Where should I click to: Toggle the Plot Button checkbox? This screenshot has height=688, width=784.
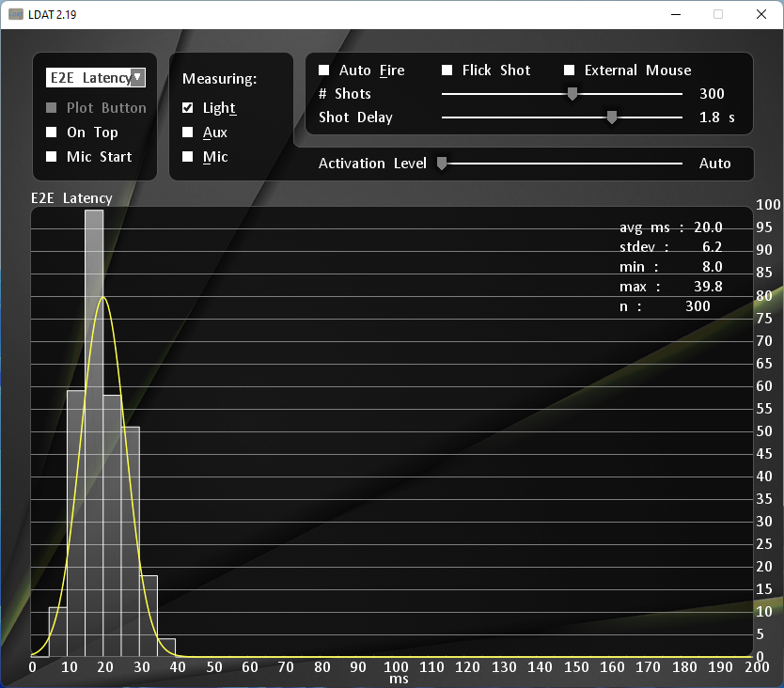click(52, 108)
